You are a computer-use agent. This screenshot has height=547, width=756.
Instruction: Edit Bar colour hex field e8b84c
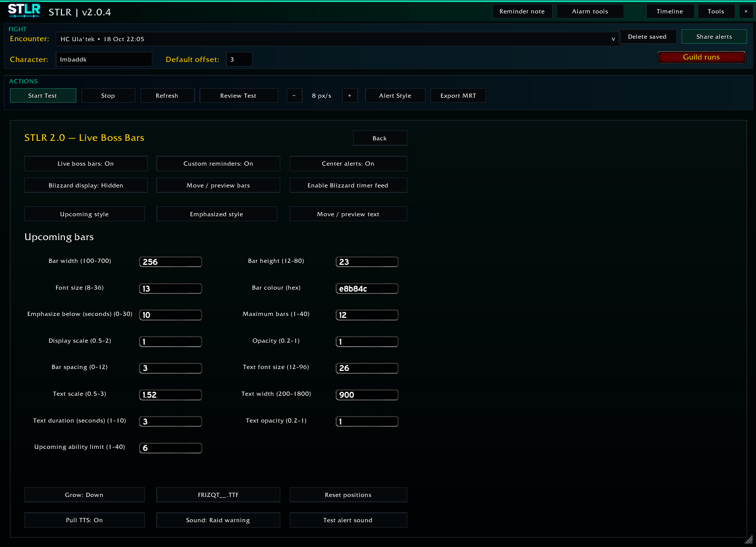(x=367, y=289)
